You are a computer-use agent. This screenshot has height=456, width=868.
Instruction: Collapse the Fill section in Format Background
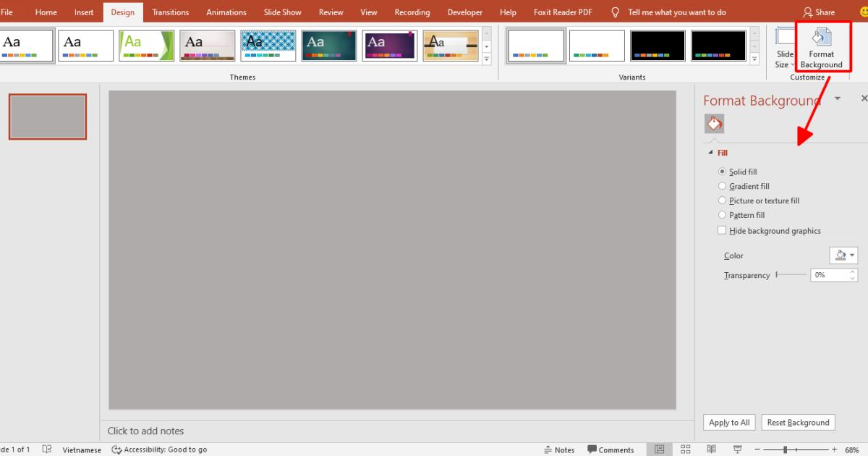click(710, 152)
